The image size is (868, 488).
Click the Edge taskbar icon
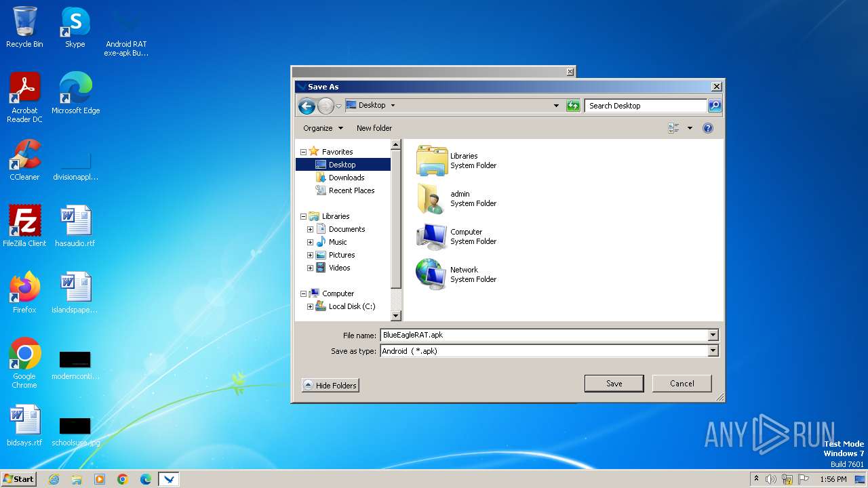pos(146,479)
